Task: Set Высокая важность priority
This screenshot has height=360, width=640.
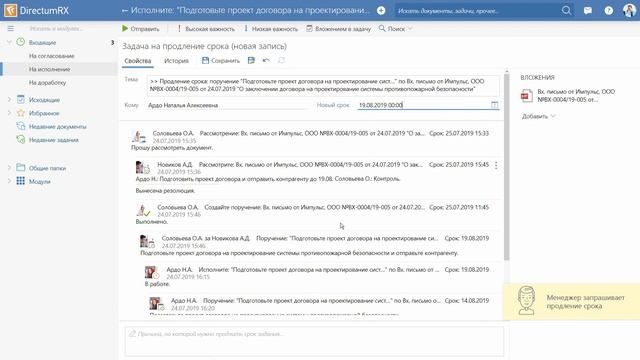Action: tap(206, 29)
